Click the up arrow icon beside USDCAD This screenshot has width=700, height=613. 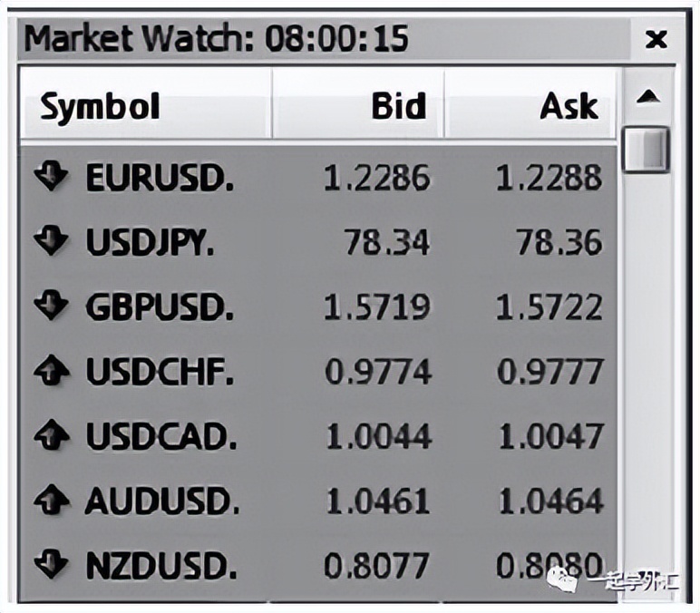(x=51, y=436)
